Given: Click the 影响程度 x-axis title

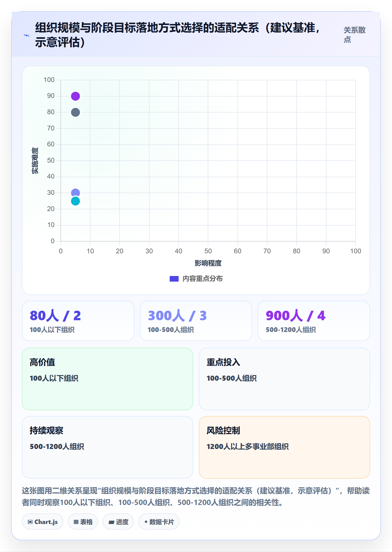Looking at the screenshot, I should tap(208, 263).
